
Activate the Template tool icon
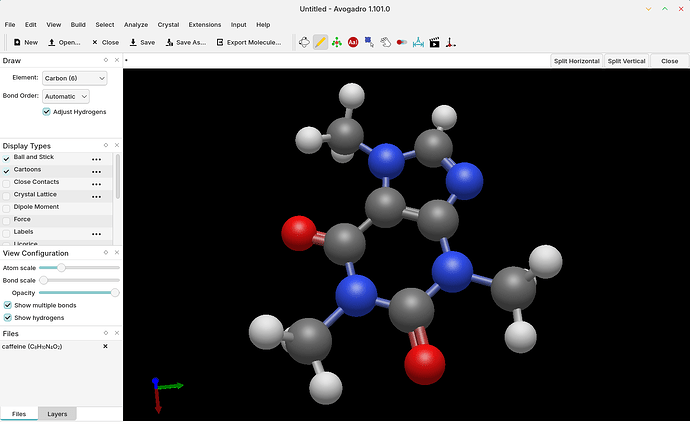pyautogui.click(x=337, y=42)
